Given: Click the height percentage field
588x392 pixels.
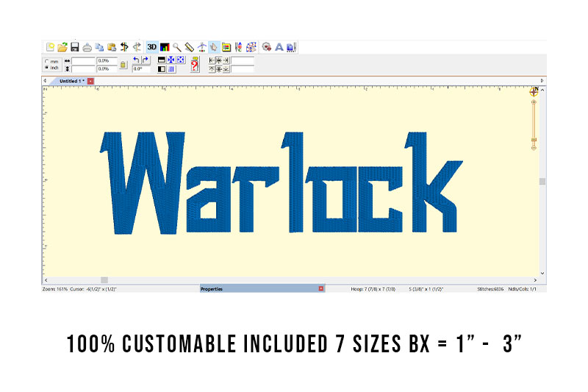Looking at the screenshot, I should [x=107, y=69].
